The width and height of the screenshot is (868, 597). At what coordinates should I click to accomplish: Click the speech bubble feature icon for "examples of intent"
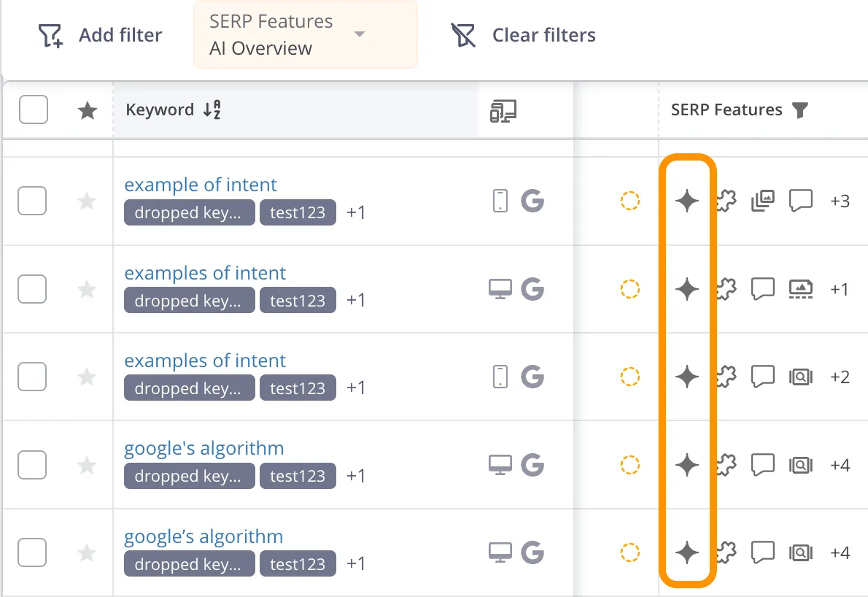(x=763, y=289)
